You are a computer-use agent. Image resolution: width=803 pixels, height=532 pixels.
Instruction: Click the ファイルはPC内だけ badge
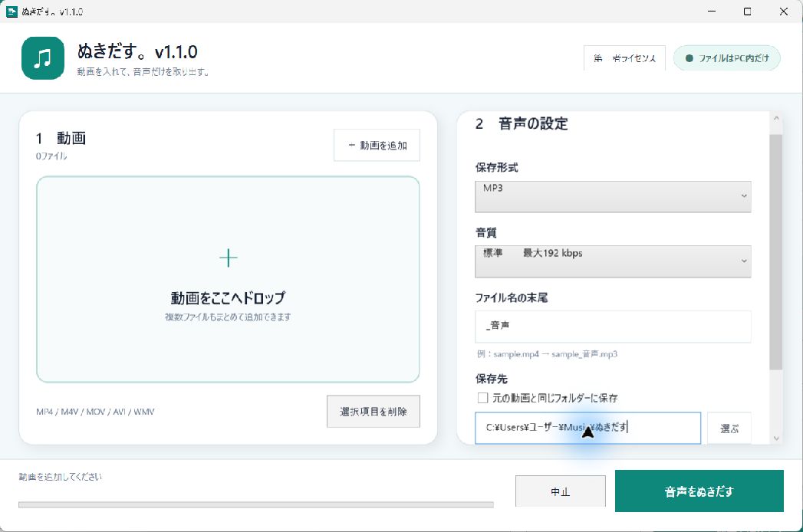tap(727, 57)
